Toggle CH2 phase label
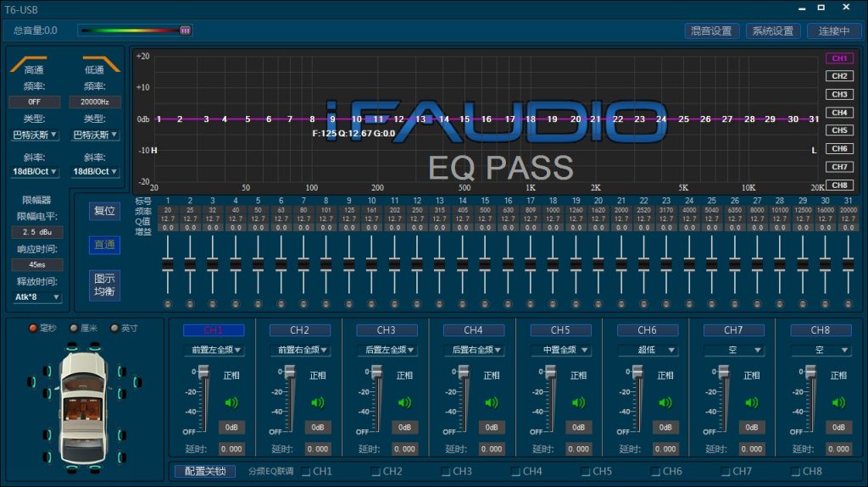 318,375
